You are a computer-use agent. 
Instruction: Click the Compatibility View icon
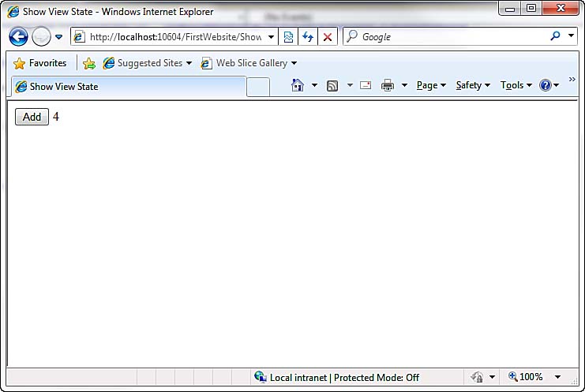tap(288, 37)
